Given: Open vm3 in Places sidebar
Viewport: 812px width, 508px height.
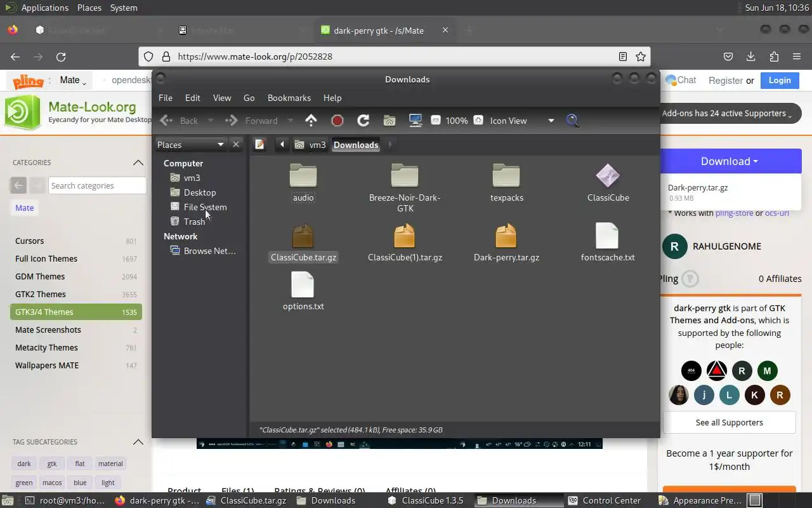Looking at the screenshot, I should 192,178.
